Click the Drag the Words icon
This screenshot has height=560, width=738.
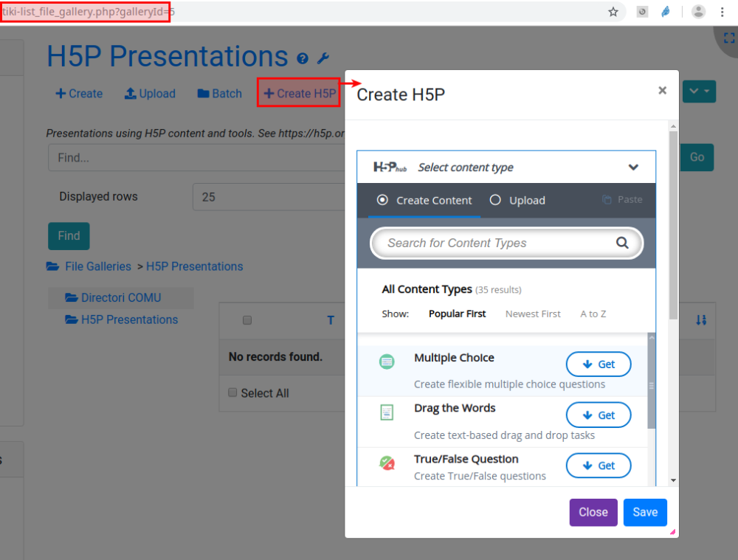(387, 412)
